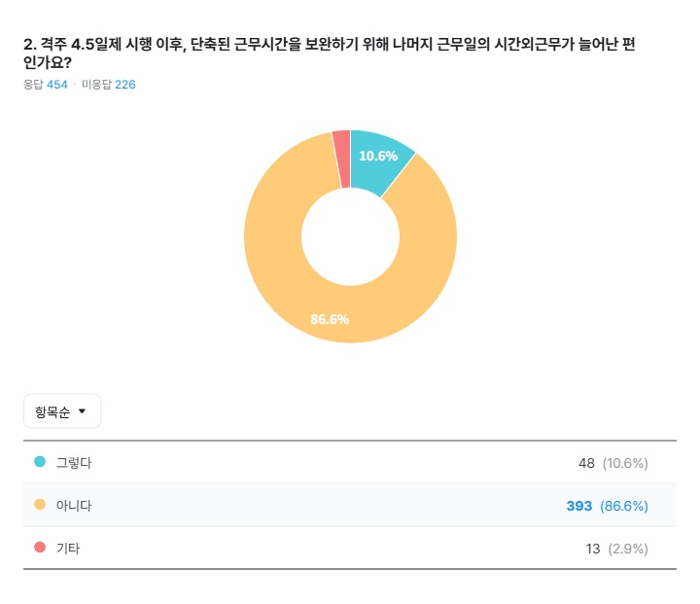Click the 86.6% label on the chart

(330, 319)
